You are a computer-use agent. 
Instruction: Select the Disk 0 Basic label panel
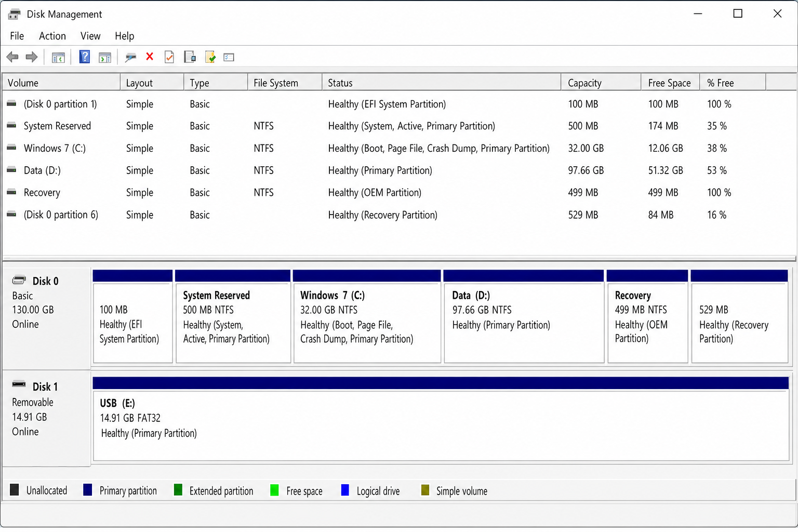coord(47,318)
